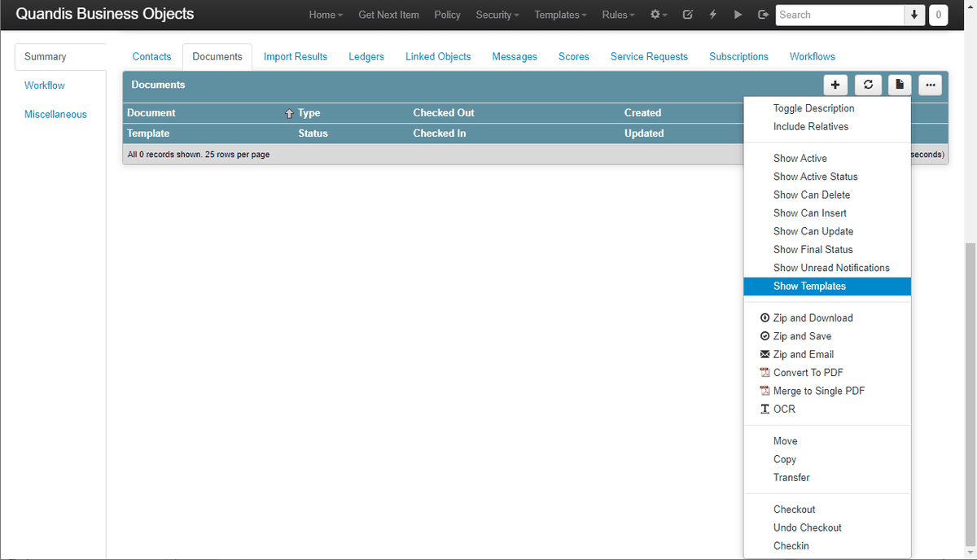Click Checkin menu entry

[x=827, y=546]
